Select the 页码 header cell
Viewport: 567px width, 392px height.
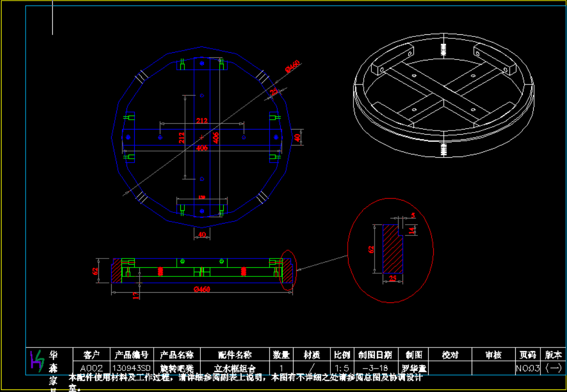coord(528,355)
